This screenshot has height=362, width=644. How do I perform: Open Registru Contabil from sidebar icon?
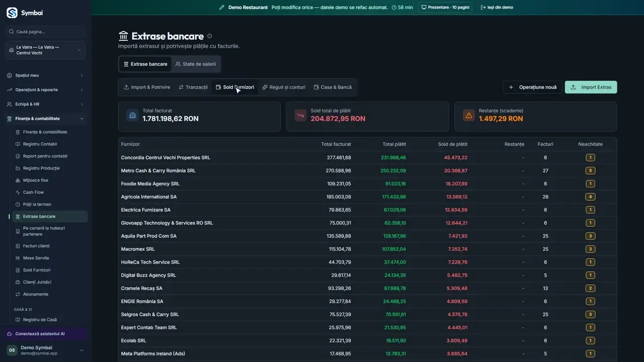tap(18, 144)
